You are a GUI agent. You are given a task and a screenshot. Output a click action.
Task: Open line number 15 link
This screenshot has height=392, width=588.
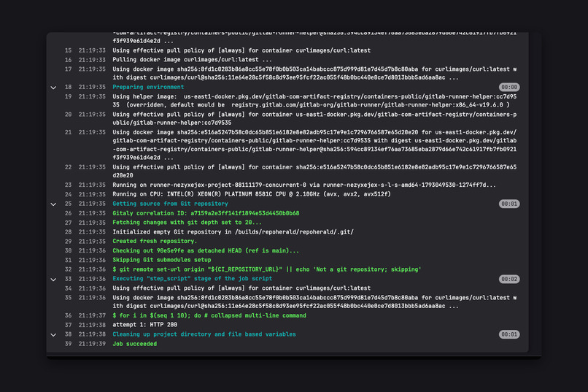(68, 50)
